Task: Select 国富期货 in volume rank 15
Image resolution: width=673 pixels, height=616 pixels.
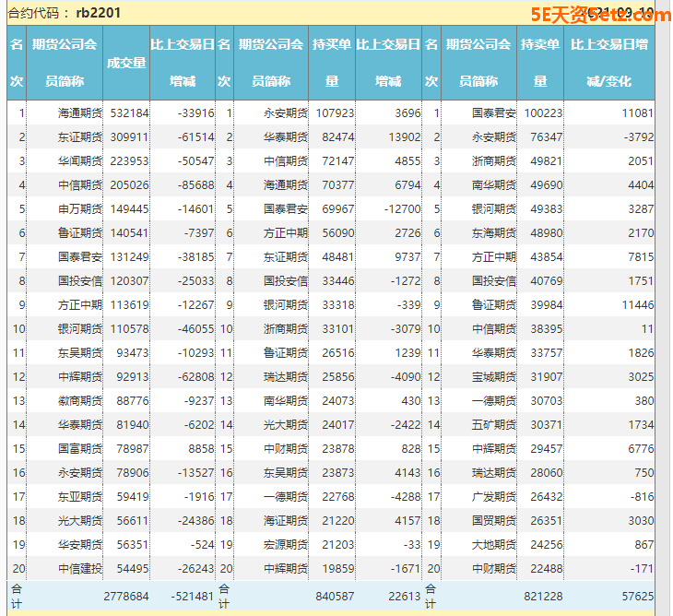Action: pos(79,448)
